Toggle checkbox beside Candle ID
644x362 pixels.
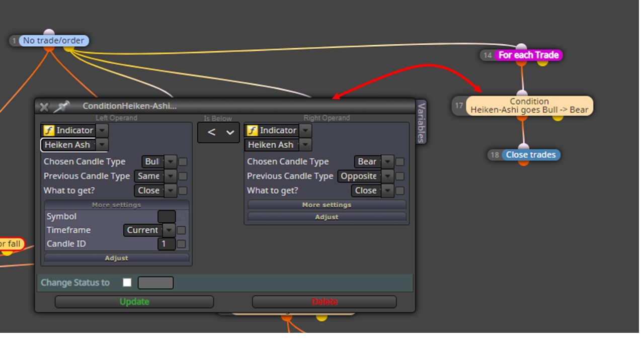[x=182, y=244]
